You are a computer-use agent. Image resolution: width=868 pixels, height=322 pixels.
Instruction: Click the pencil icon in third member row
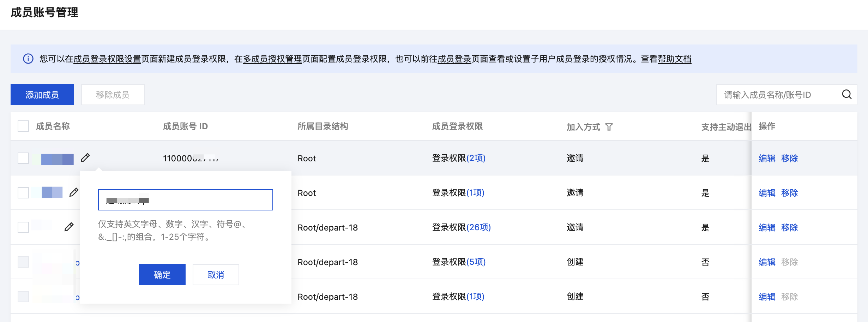click(x=69, y=227)
